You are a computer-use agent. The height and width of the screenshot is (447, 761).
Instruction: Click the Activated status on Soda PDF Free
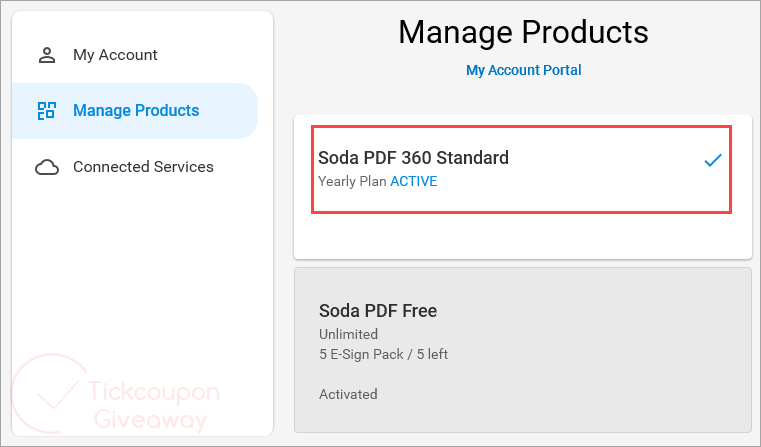[x=348, y=394]
